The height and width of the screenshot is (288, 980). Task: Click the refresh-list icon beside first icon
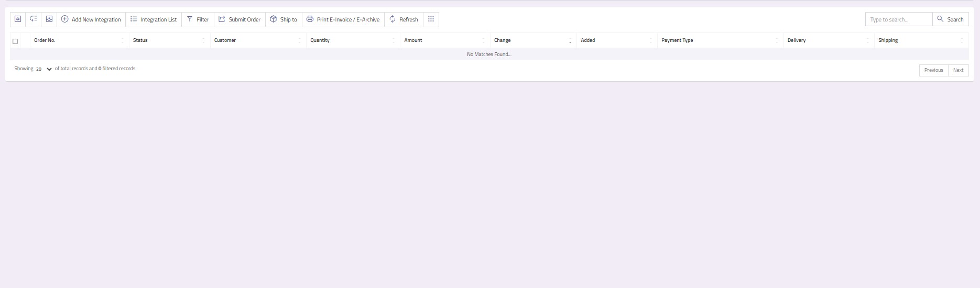[34, 19]
